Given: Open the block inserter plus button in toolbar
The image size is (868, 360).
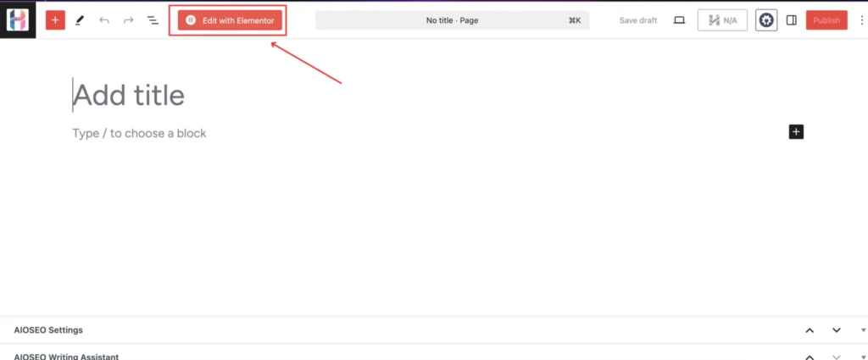Looking at the screenshot, I should pyautogui.click(x=55, y=20).
